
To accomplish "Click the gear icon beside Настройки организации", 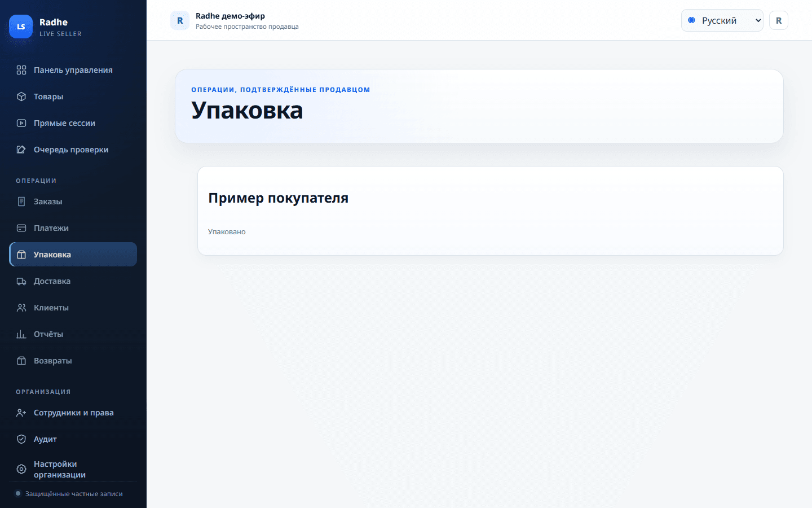I will (21, 469).
